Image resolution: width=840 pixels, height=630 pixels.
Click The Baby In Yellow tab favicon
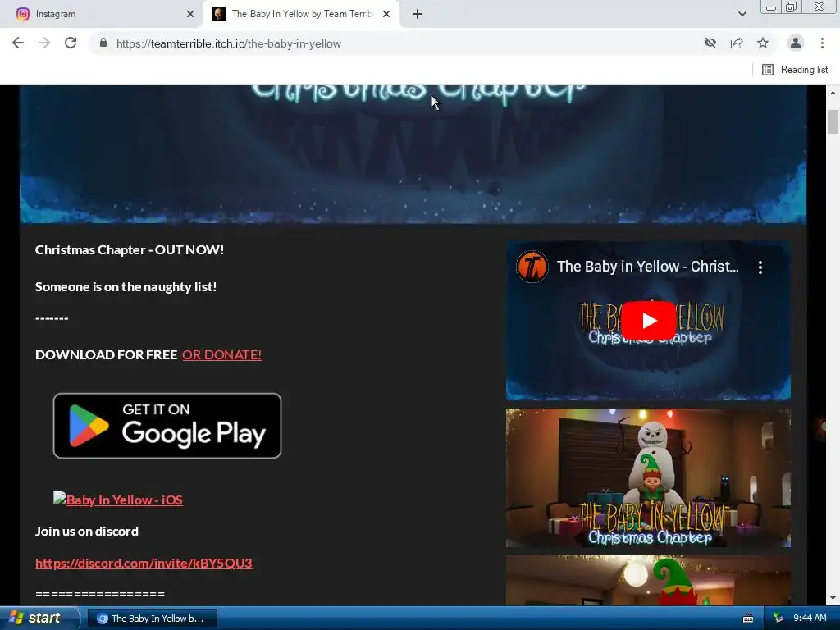point(218,14)
